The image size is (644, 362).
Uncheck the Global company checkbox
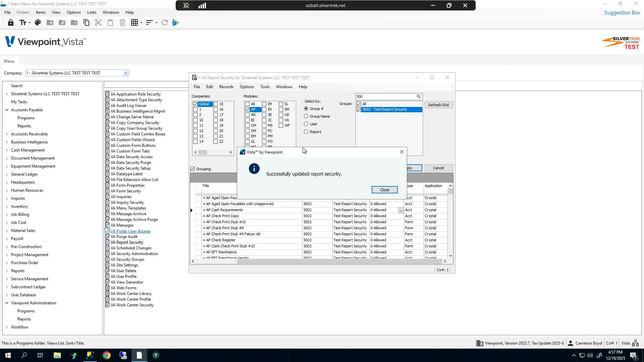[x=195, y=104]
